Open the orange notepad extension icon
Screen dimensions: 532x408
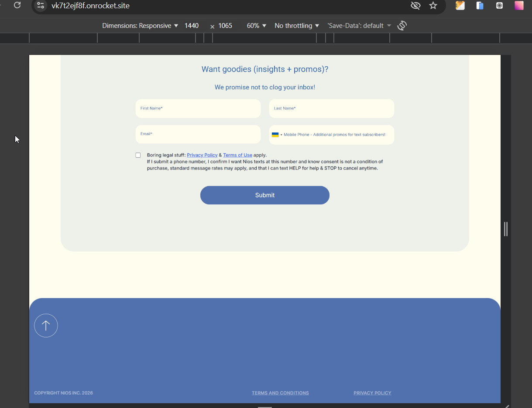[460, 6]
